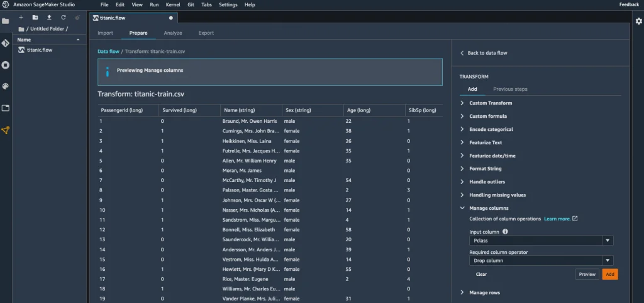Switch to the Export tab
This screenshot has height=303, width=644.
[206, 33]
